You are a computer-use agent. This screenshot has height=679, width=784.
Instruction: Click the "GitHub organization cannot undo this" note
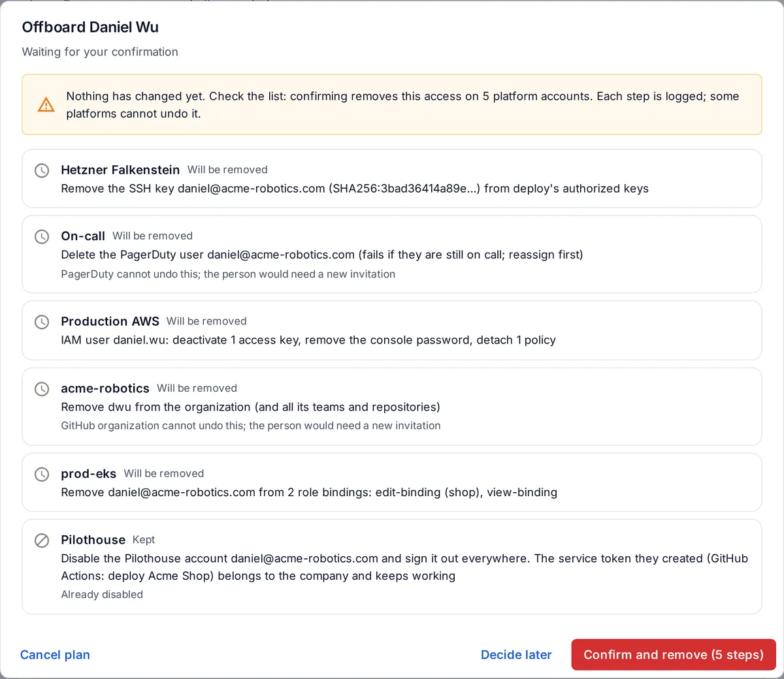(251, 426)
